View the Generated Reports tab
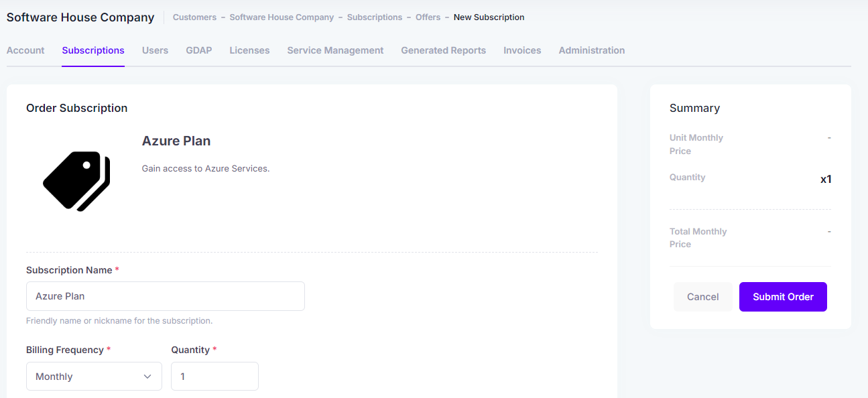 click(444, 50)
